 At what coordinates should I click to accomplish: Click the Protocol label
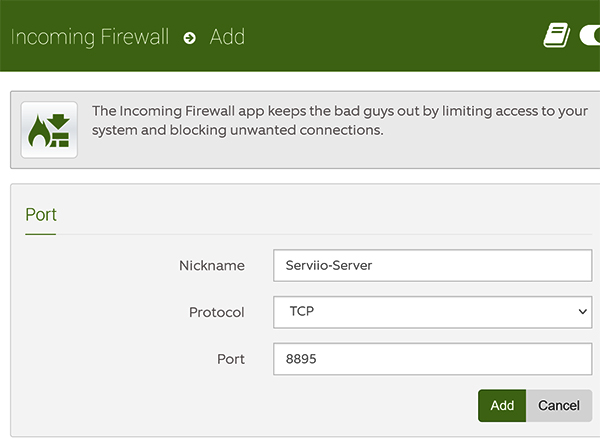click(217, 312)
